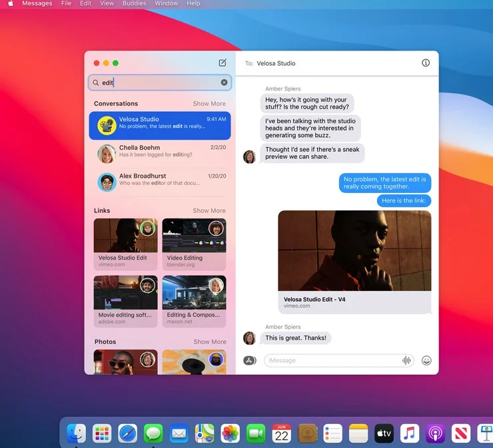
Task: Open the Velosa Studio Edit vimeo.com link card
Action: pos(125,244)
